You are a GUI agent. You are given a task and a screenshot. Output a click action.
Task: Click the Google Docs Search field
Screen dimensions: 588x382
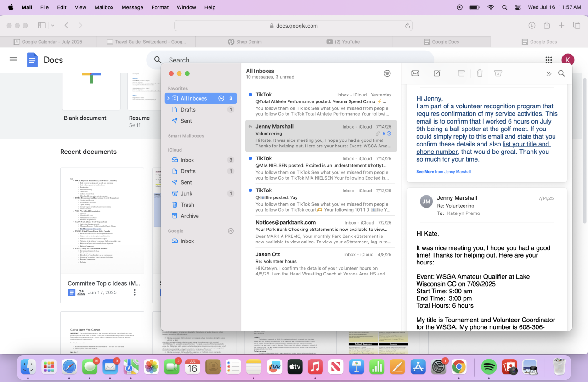[x=290, y=60]
